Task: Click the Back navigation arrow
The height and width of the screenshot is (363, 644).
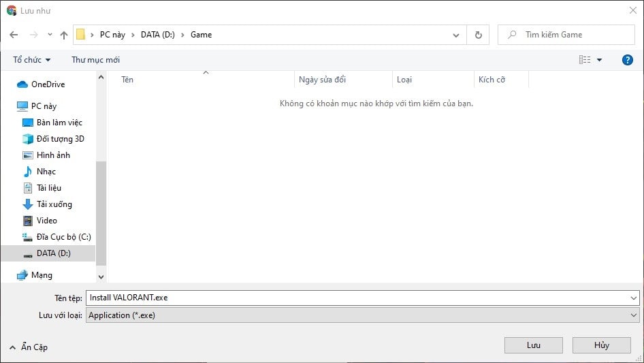Action: click(x=14, y=35)
